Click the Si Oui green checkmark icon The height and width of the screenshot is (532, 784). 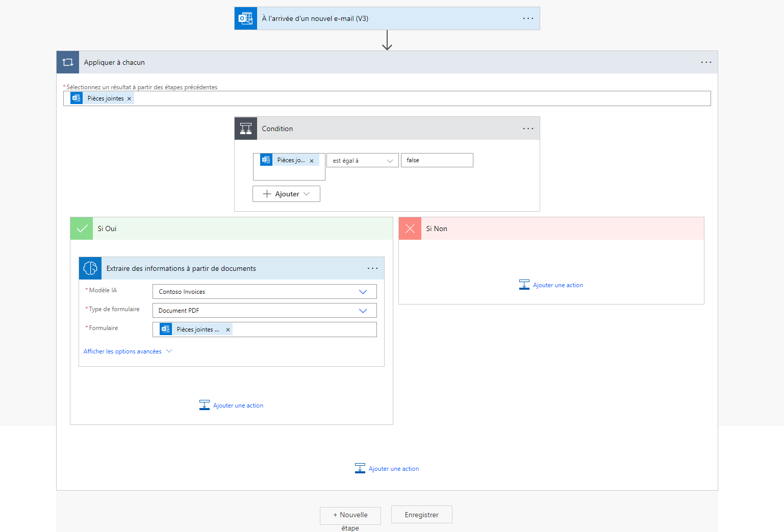[82, 229]
